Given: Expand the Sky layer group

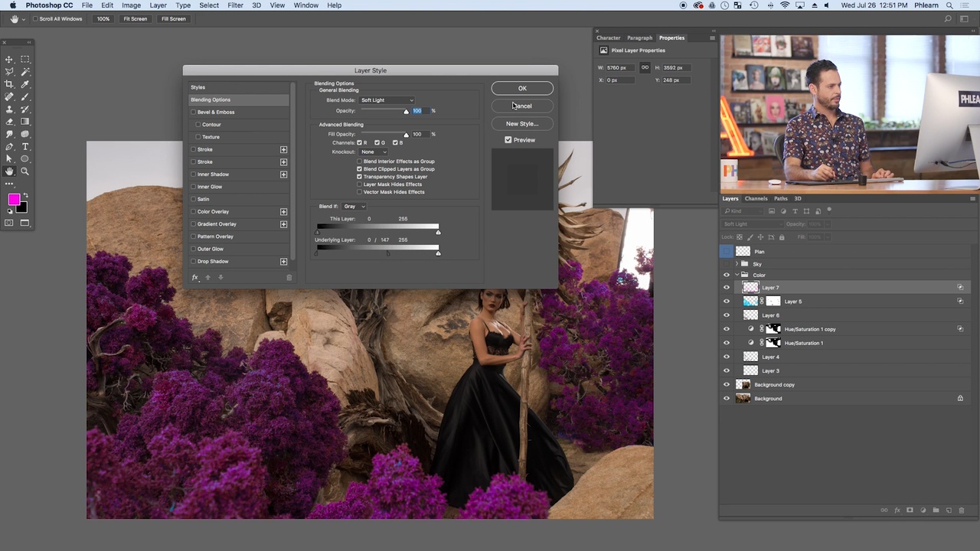Looking at the screenshot, I should click(737, 264).
